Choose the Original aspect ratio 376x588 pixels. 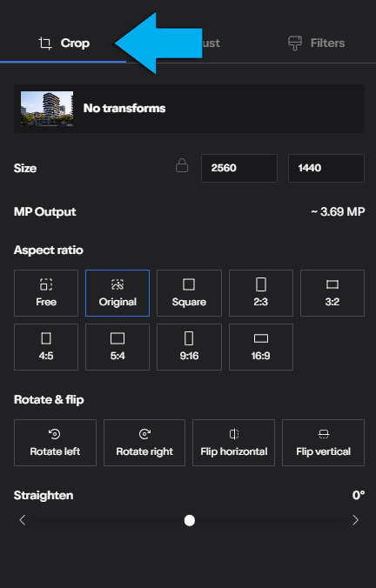tap(117, 293)
